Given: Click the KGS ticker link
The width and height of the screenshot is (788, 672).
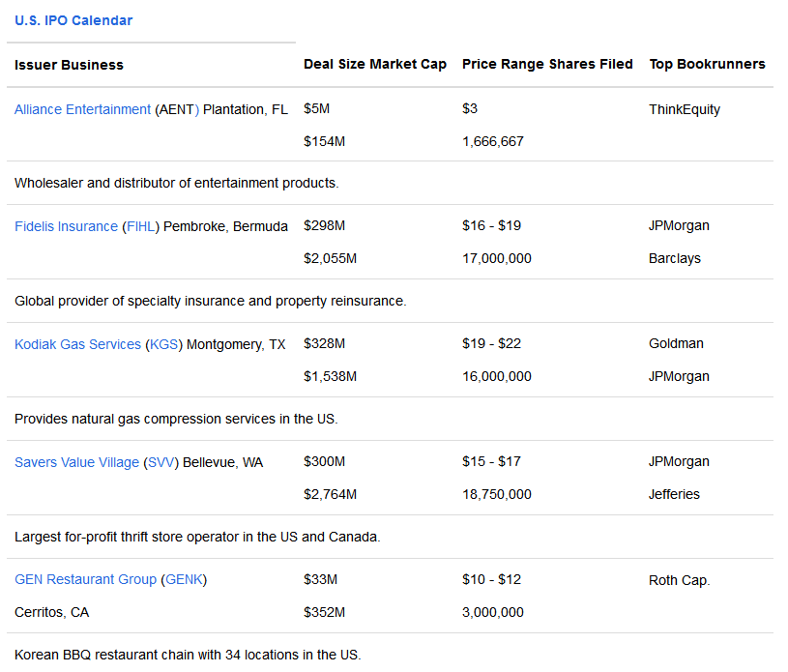Looking at the screenshot, I should click(x=163, y=344).
